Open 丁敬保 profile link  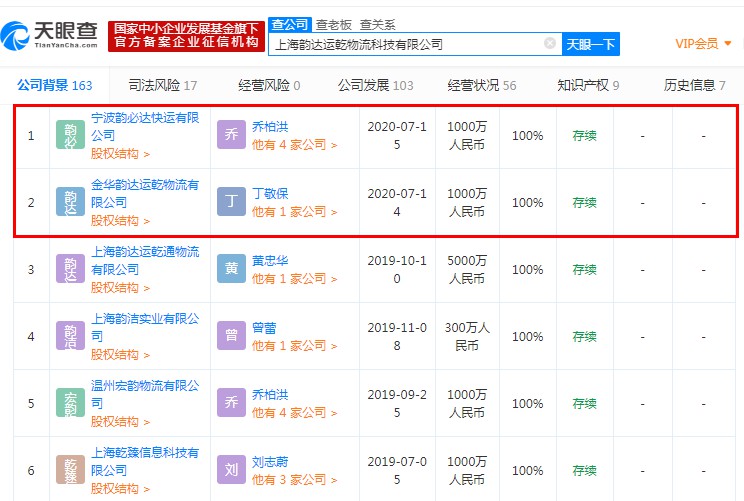pos(270,194)
